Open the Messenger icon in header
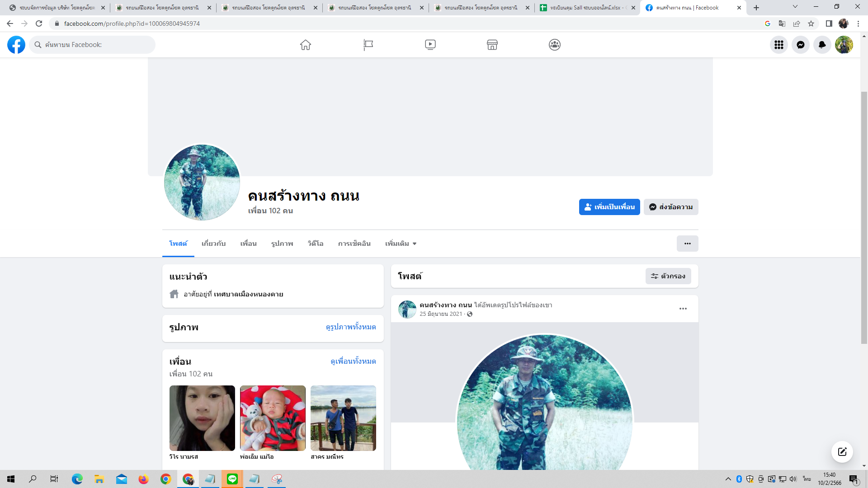 800,45
